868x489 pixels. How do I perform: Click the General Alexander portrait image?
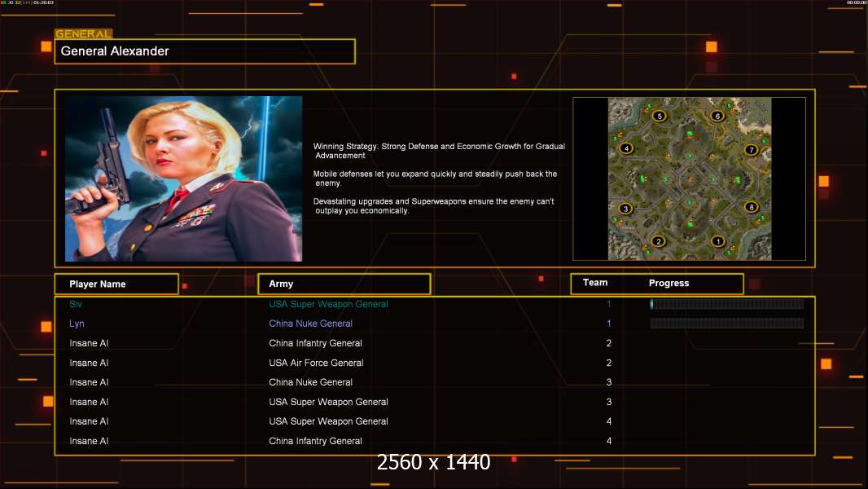(184, 178)
